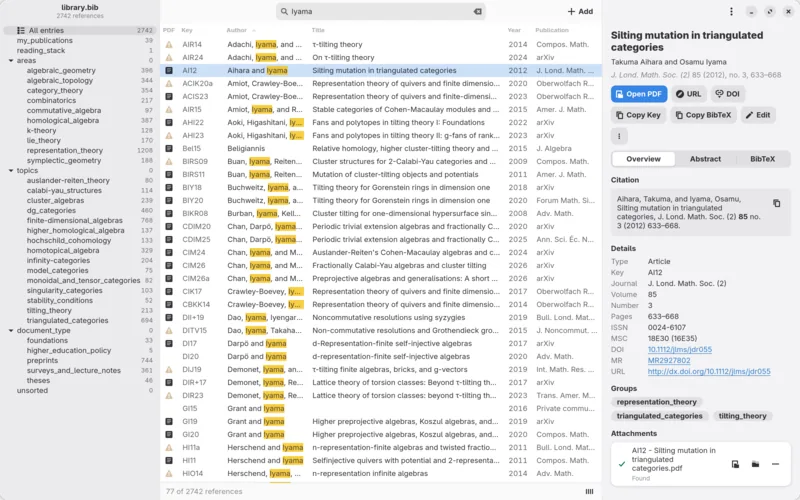
Task: Click the DOI button
Action: (728, 94)
